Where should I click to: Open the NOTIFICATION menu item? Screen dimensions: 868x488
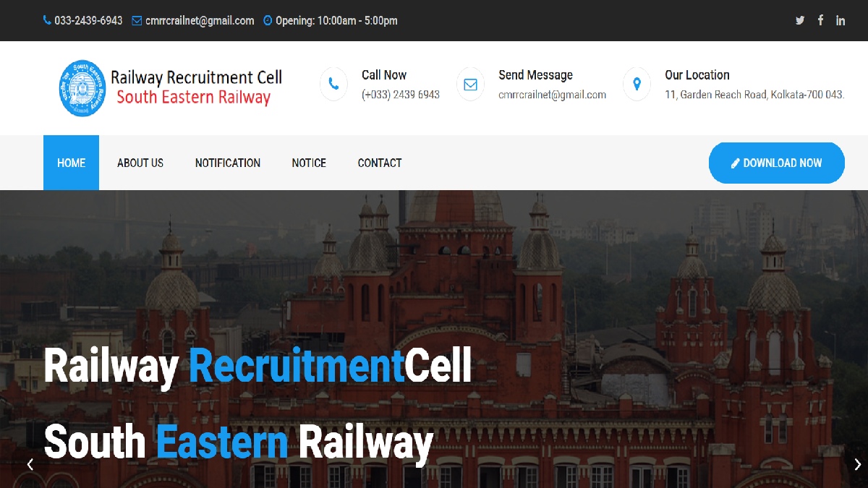[228, 163]
